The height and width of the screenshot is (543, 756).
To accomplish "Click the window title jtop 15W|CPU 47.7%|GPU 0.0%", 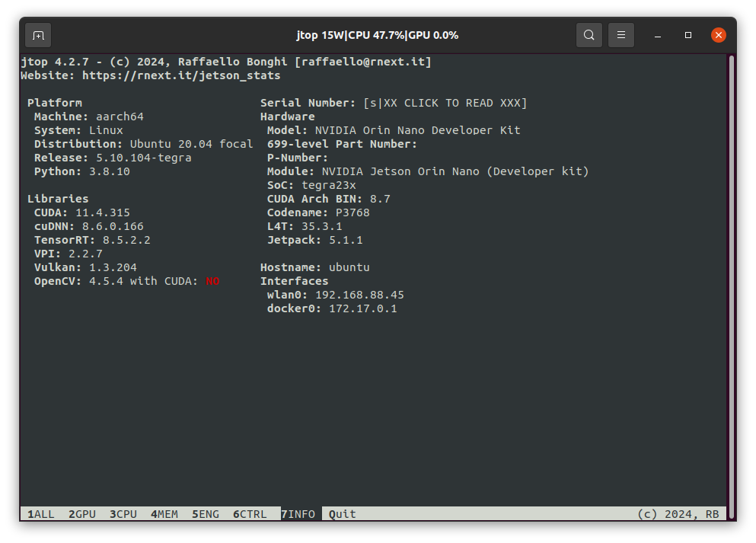I will click(378, 35).
